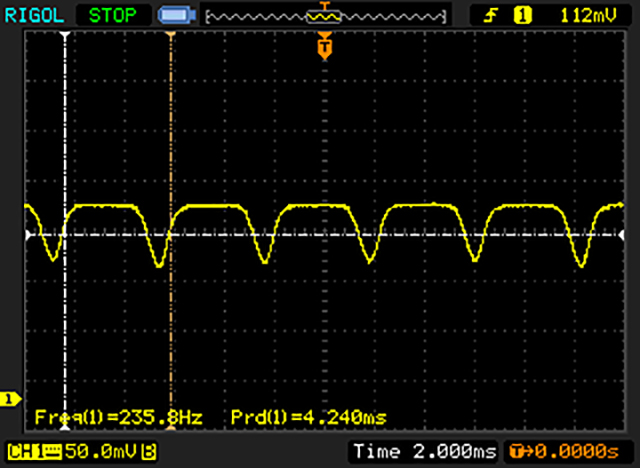Click the channel 1 ground marker
This screenshot has width=640, height=468.
tap(10, 399)
